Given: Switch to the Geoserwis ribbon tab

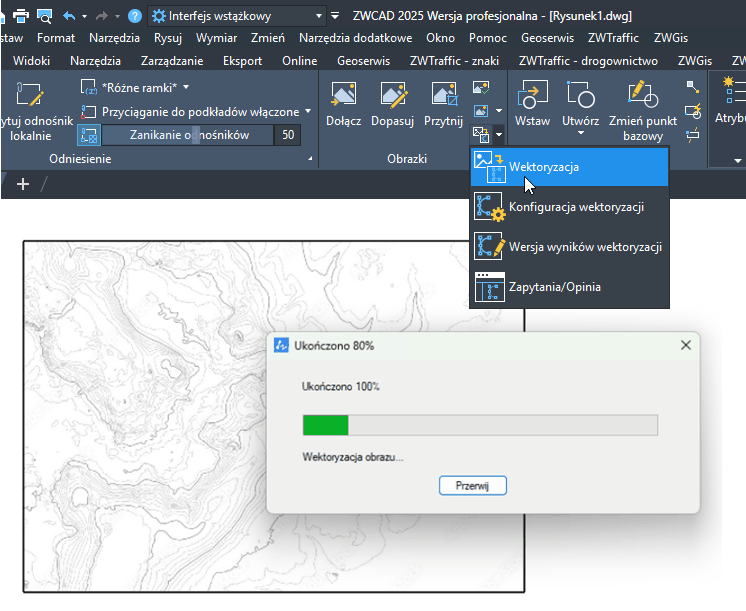Looking at the screenshot, I should 363,61.
